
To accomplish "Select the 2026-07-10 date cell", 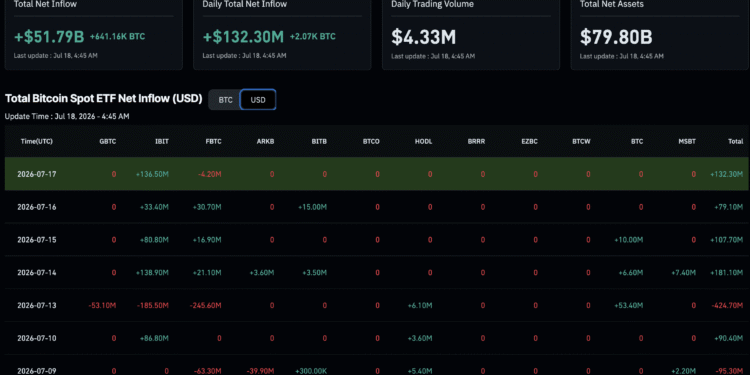I will click(x=37, y=338).
